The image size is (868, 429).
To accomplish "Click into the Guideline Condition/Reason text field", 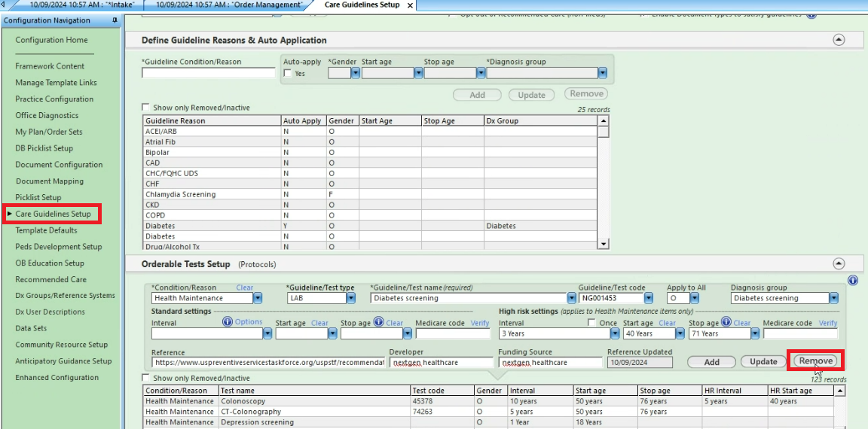I will click(209, 73).
